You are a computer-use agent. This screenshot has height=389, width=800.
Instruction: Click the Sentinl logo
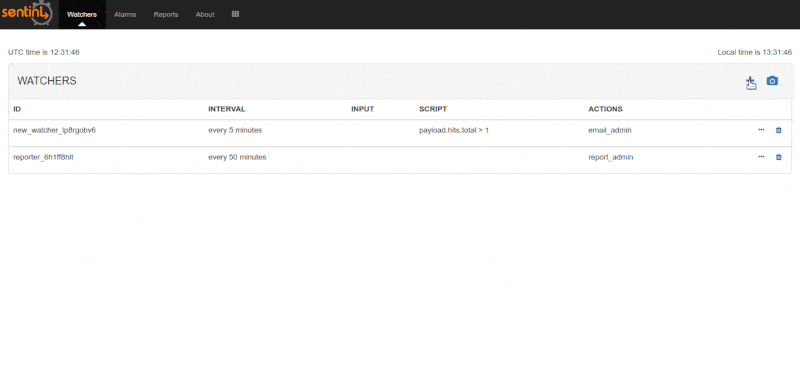pos(27,13)
